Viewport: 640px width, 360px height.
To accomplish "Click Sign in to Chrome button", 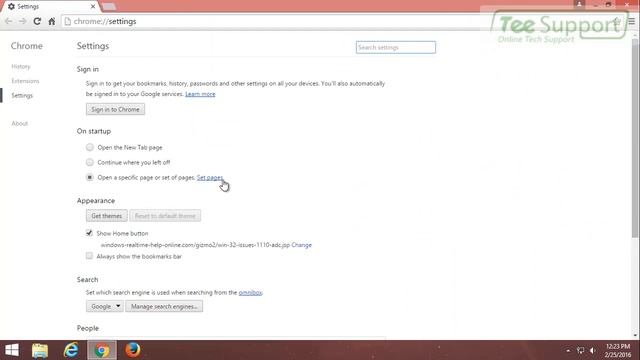I will coord(115,109).
